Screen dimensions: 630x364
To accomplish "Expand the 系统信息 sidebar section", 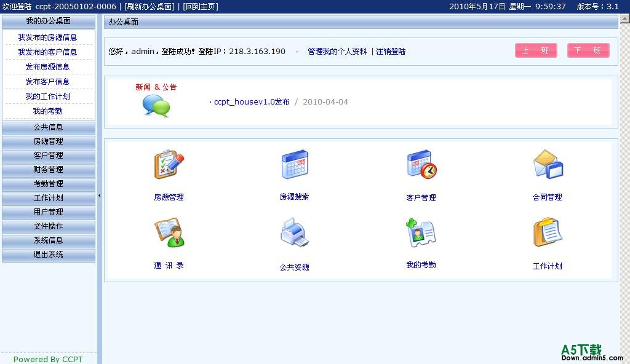I will (49, 240).
